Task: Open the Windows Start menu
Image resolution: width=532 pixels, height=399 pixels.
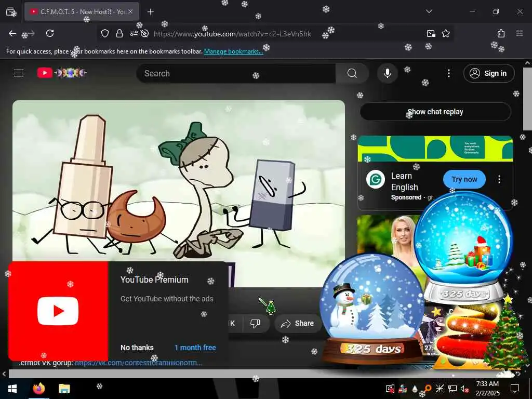Action: [12, 389]
